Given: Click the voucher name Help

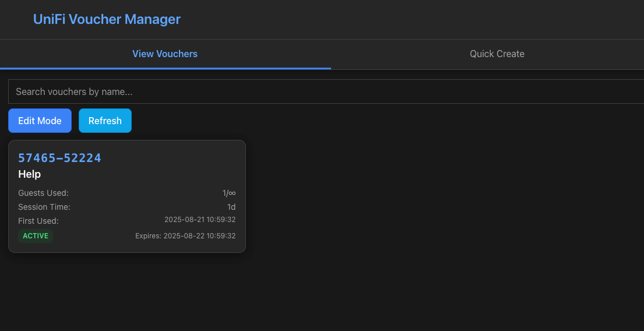Looking at the screenshot, I should point(30,174).
